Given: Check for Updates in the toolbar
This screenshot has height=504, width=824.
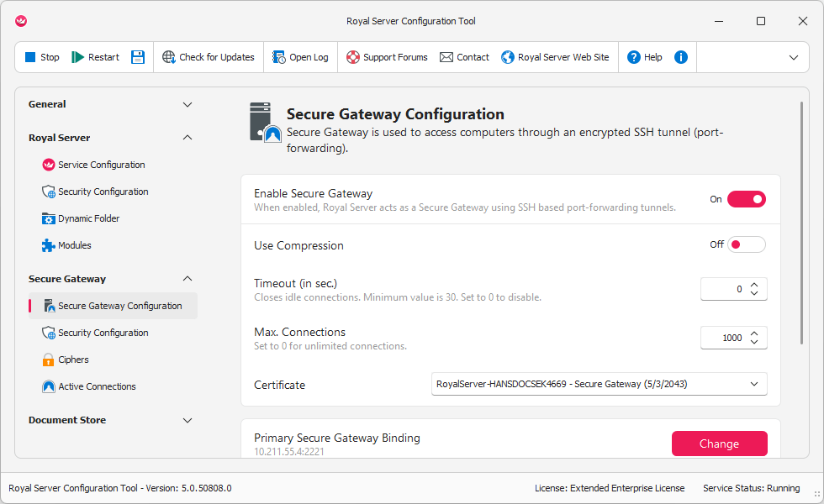Looking at the screenshot, I should [x=209, y=57].
